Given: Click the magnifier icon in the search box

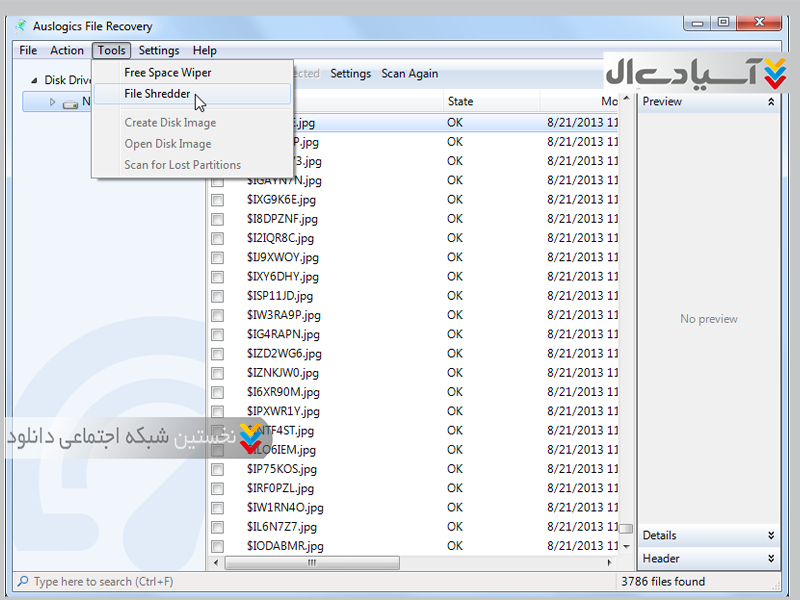Looking at the screenshot, I should pos(22,581).
